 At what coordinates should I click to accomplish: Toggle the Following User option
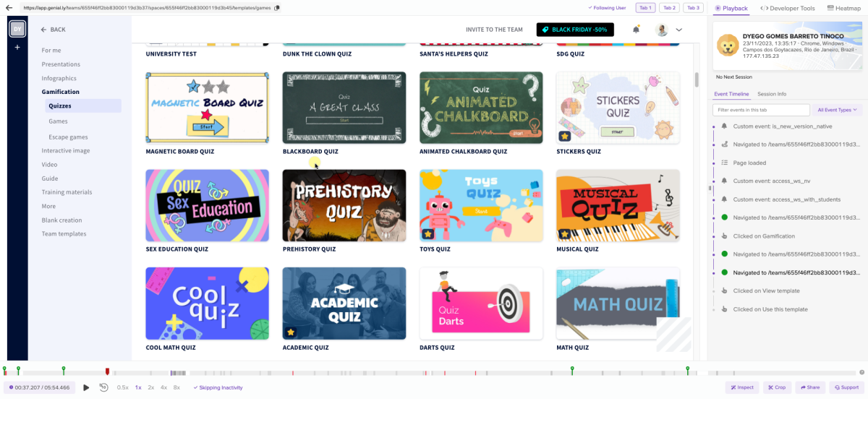607,8
